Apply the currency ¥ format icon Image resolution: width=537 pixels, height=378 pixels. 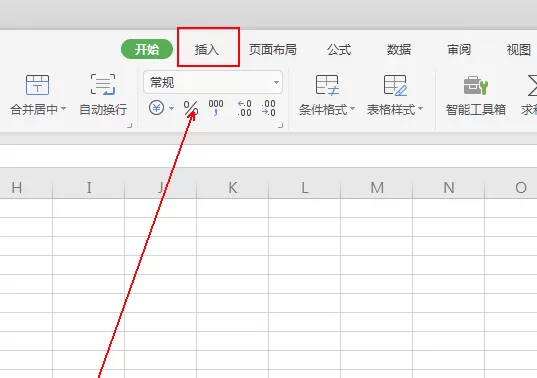pos(156,108)
